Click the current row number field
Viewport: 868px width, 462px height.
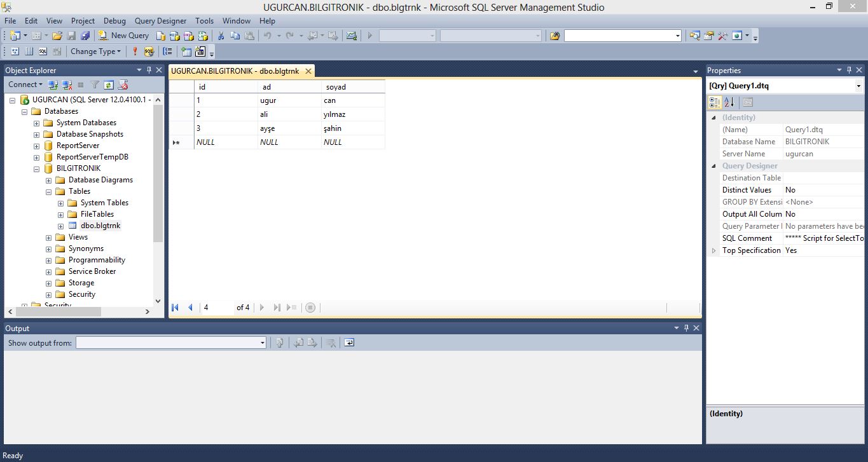click(216, 308)
